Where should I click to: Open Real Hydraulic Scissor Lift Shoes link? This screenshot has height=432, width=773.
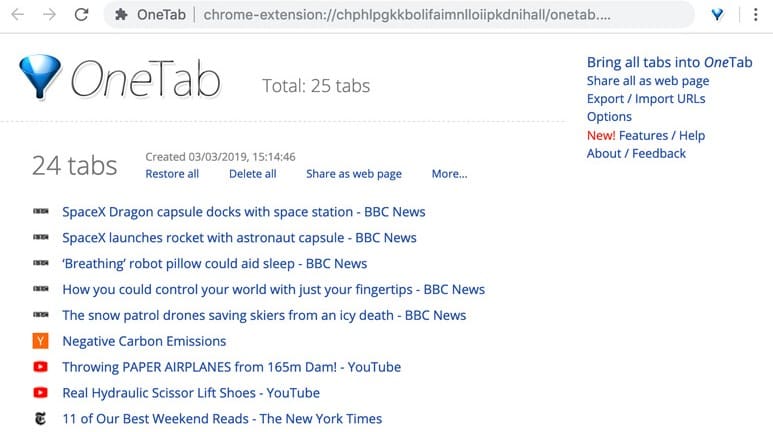(x=191, y=393)
